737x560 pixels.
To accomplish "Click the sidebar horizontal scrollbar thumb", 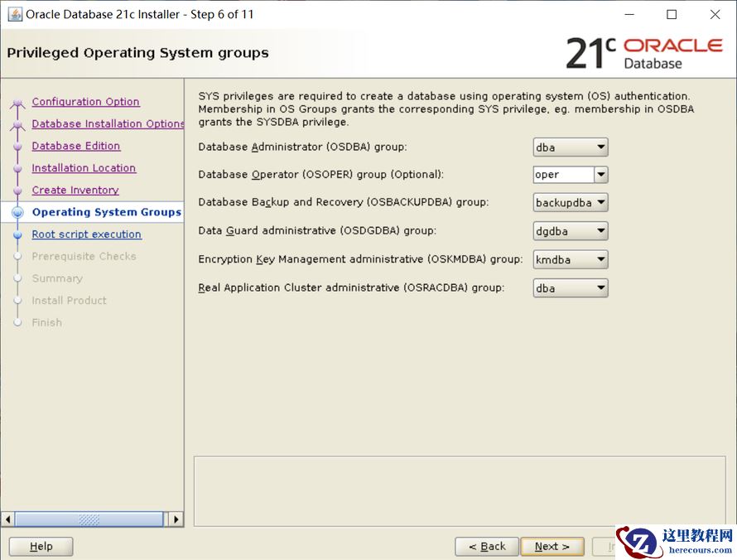I will coord(89,519).
